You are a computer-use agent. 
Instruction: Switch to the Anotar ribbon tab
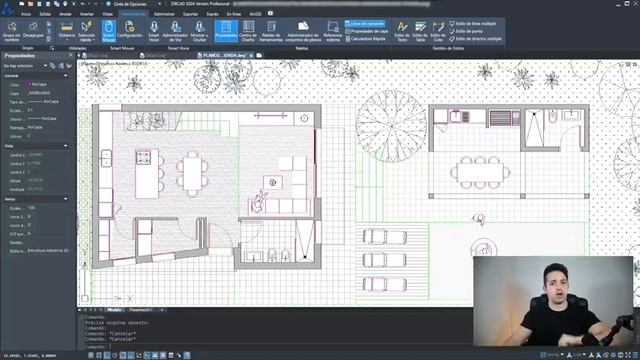click(x=65, y=14)
